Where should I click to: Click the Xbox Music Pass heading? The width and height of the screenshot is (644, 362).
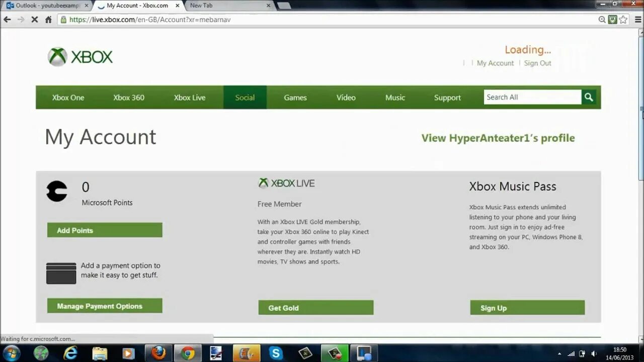click(513, 187)
